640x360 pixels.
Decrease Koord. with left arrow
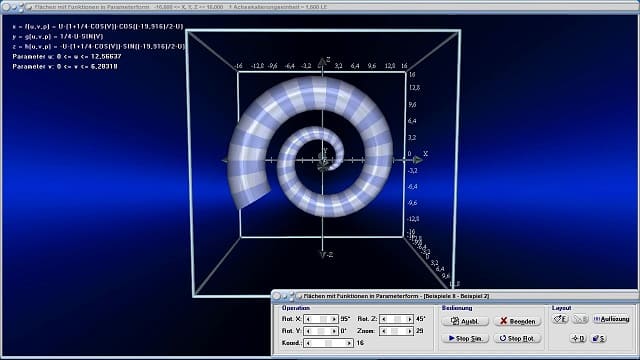(308, 343)
